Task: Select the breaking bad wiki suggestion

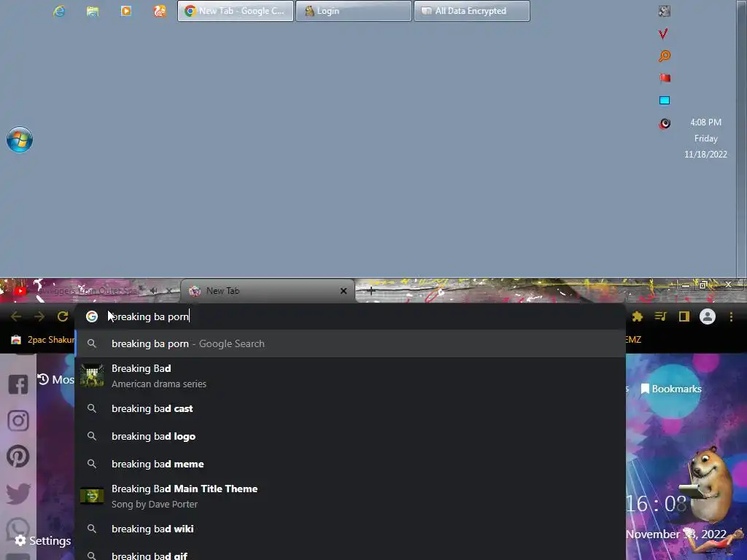Action: (350, 529)
